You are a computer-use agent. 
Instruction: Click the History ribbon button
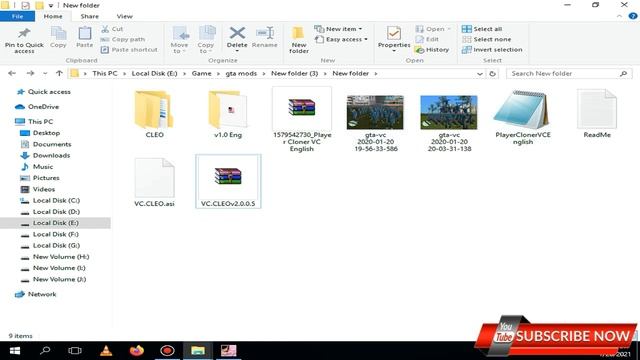point(432,49)
